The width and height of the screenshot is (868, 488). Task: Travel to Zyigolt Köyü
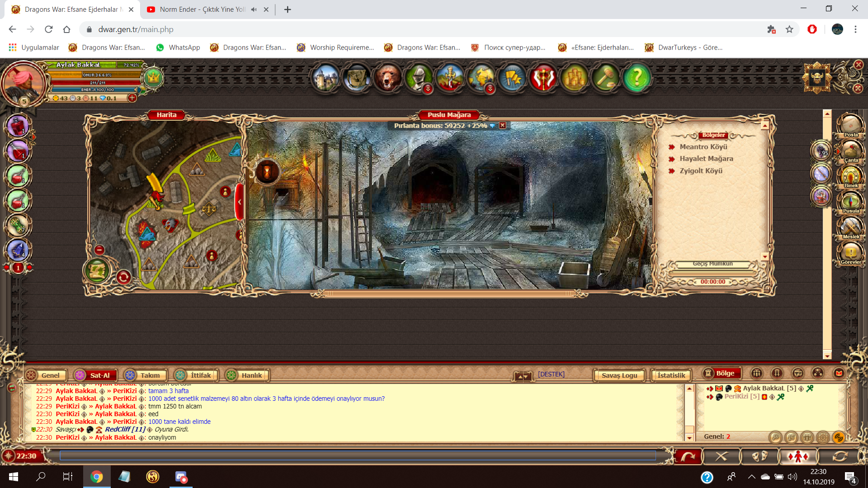pyautogui.click(x=701, y=171)
